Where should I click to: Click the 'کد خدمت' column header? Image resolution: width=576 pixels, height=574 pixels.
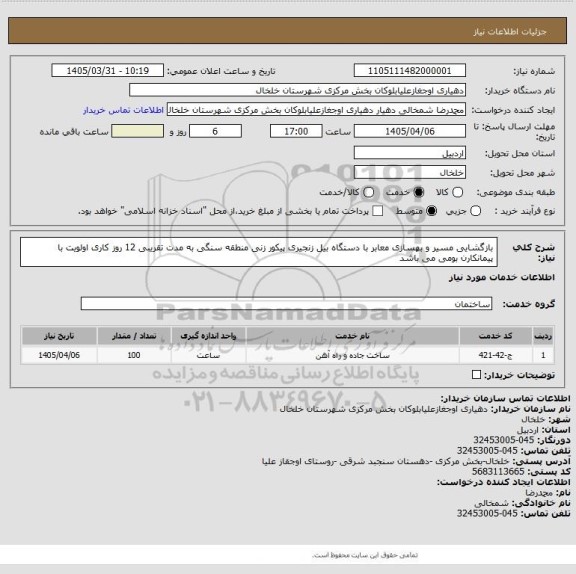pyautogui.click(x=495, y=336)
